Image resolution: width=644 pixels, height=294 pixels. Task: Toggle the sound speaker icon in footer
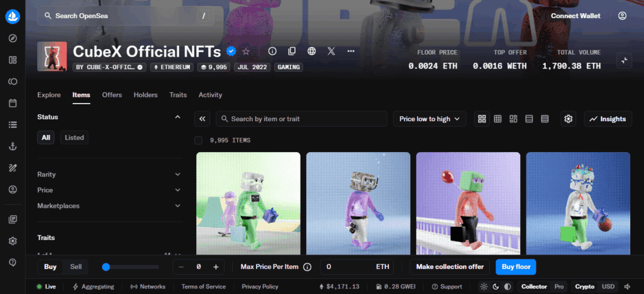[627, 286]
